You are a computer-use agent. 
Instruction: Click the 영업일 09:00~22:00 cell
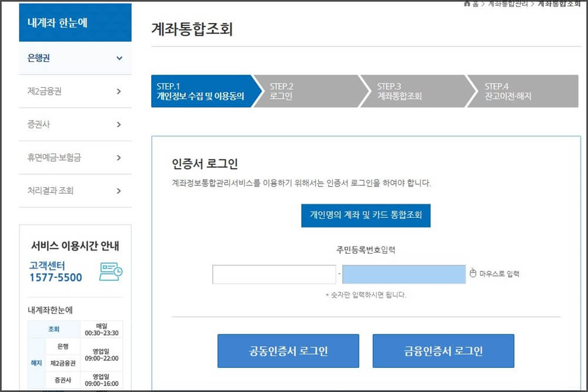102,355
